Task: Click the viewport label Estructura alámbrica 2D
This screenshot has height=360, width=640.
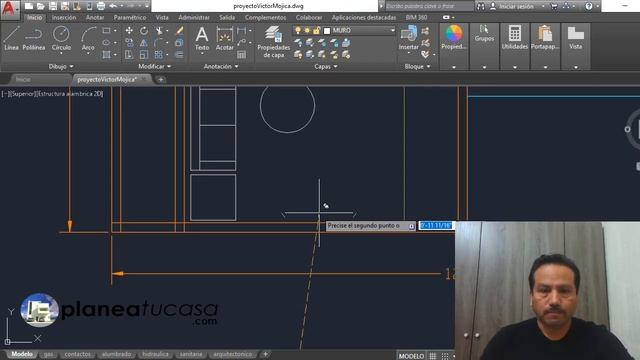Action: click(x=70, y=94)
